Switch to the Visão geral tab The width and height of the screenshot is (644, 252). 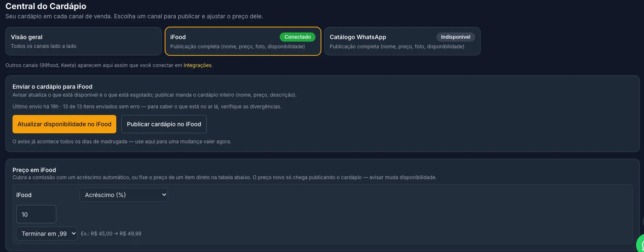(x=84, y=41)
